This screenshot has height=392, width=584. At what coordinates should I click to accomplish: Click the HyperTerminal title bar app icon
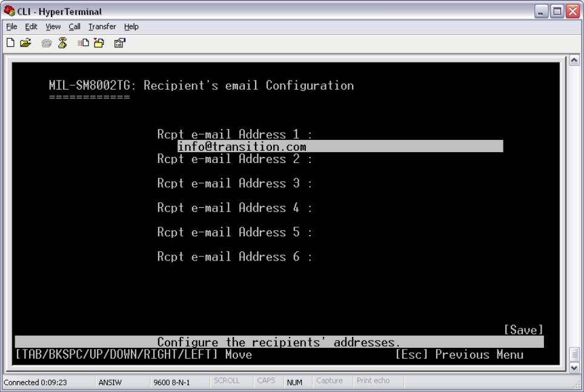(7, 12)
